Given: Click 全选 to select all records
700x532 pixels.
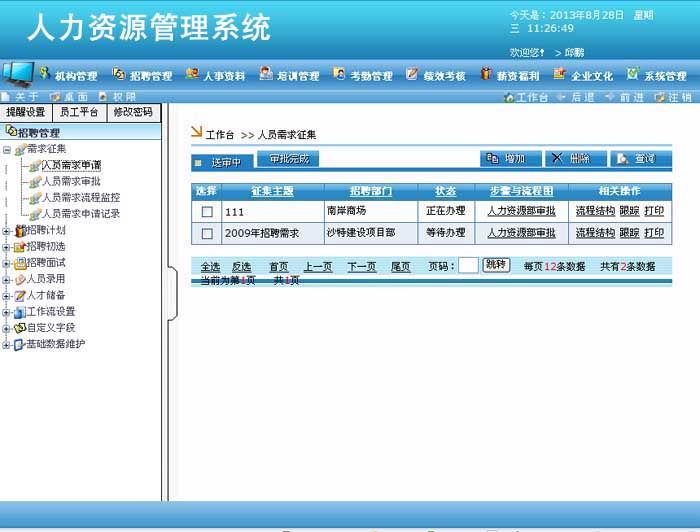Looking at the screenshot, I should click(x=210, y=267).
